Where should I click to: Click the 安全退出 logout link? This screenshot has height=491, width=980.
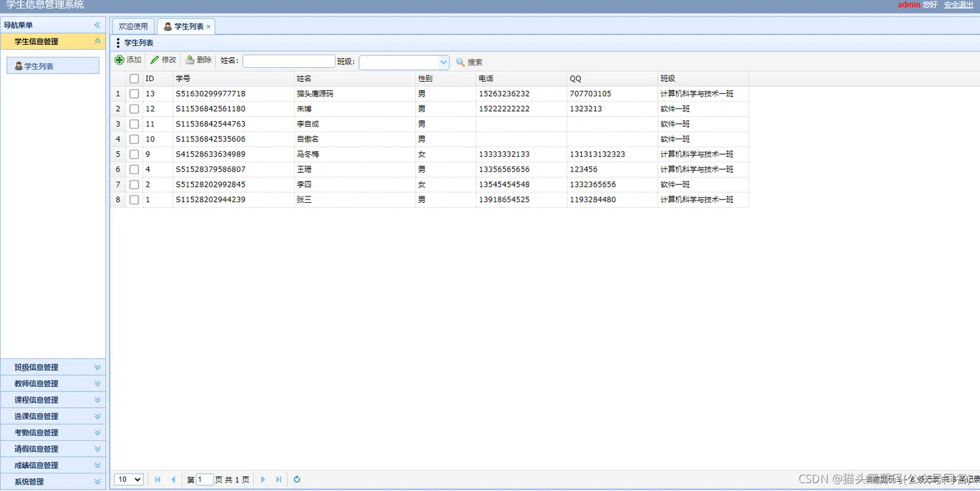(x=958, y=5)
